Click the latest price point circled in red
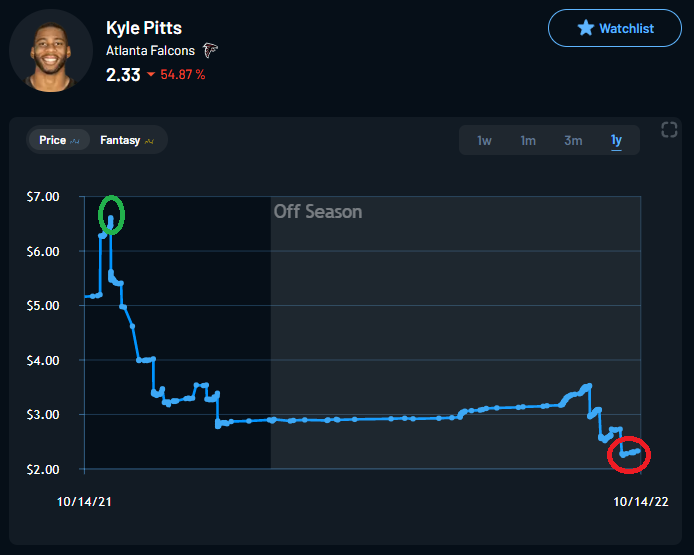Viewport: 694px width, 555px height. [x=630, y=454]
